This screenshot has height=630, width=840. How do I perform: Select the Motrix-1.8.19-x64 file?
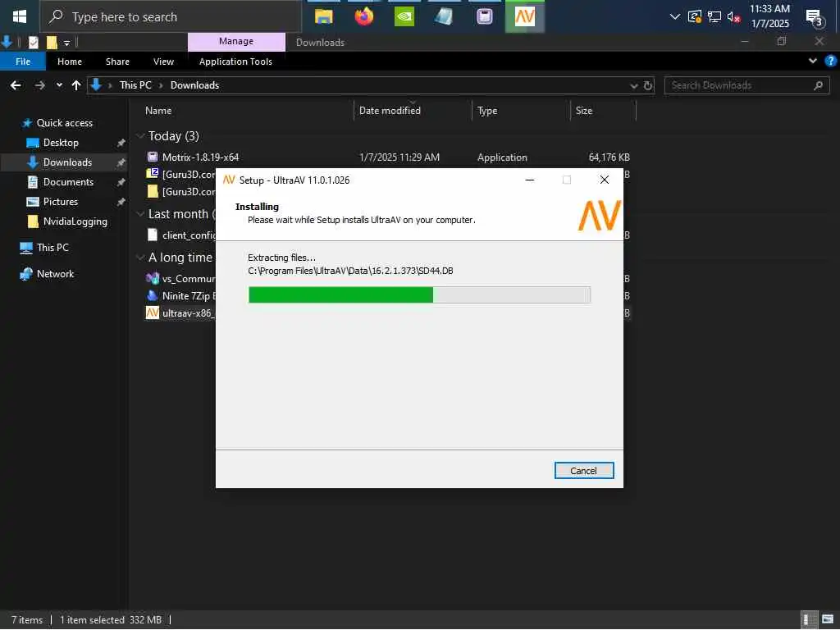200,157
